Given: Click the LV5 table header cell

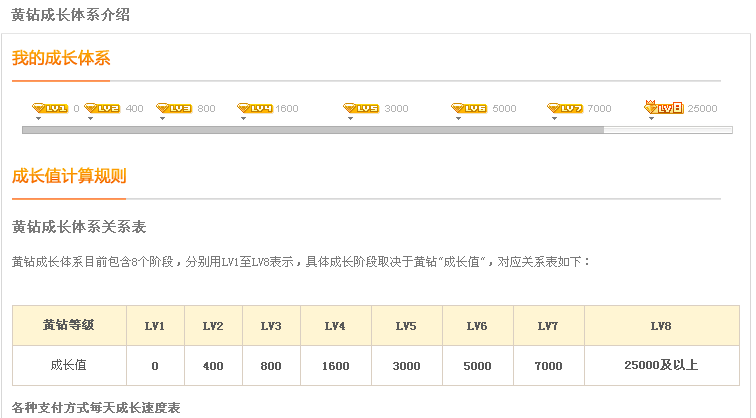Looking at the screenshot, I should [x=406, y=325].
